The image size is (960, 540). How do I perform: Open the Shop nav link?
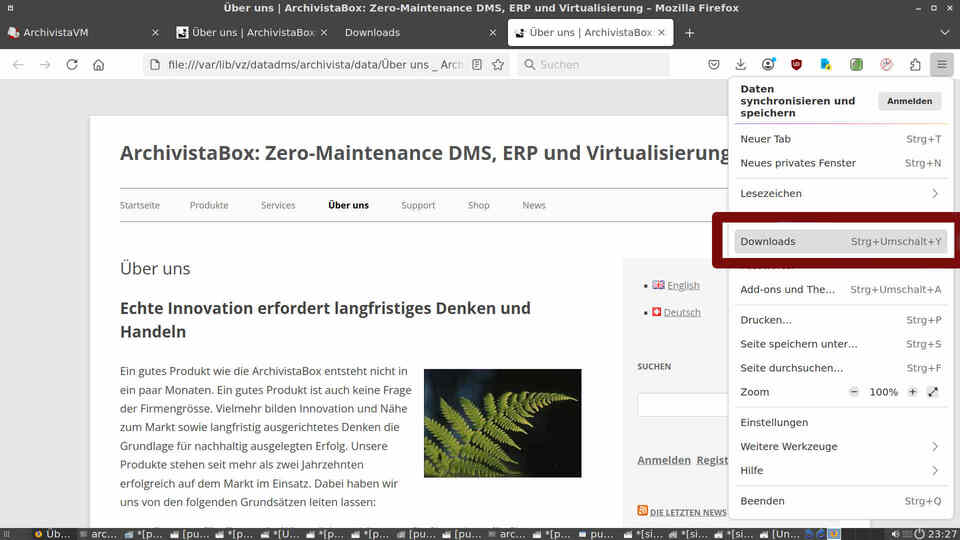pos(479,205)
